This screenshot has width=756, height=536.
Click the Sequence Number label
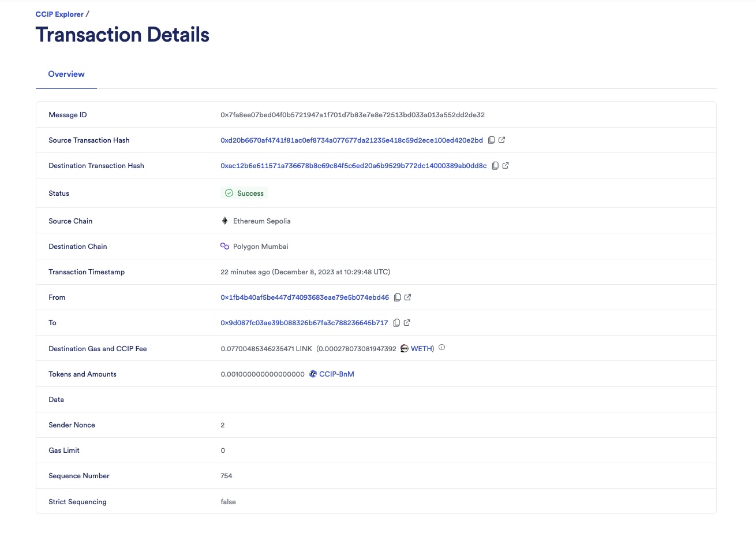pyautogui.click(x=79, y=476)
